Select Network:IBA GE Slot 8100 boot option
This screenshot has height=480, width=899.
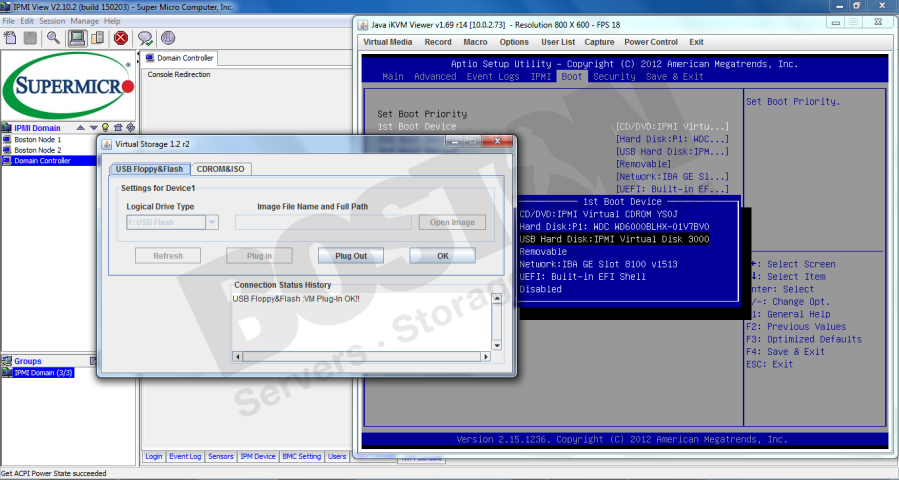(599, 264)
